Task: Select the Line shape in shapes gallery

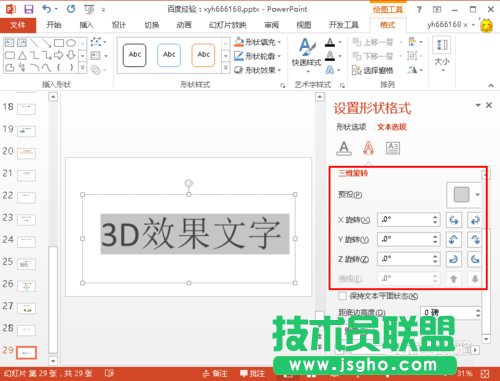Action: 34,43
